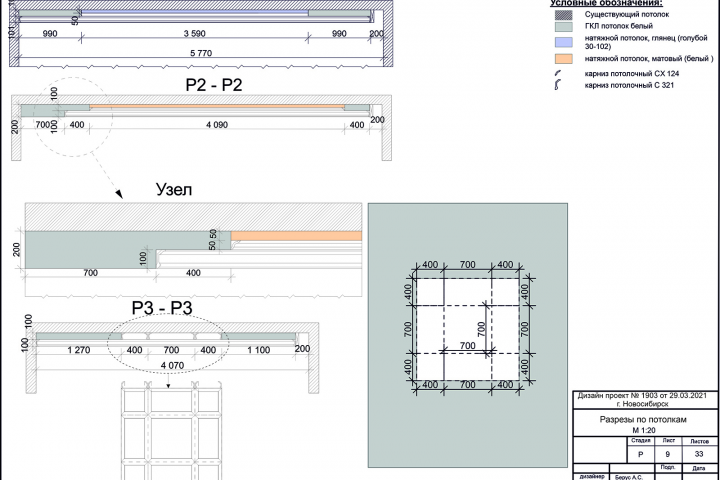This screenshot has height=480, width=720.
Task: Click the 'карниз потолочный С 321' label
Action: 629,85
